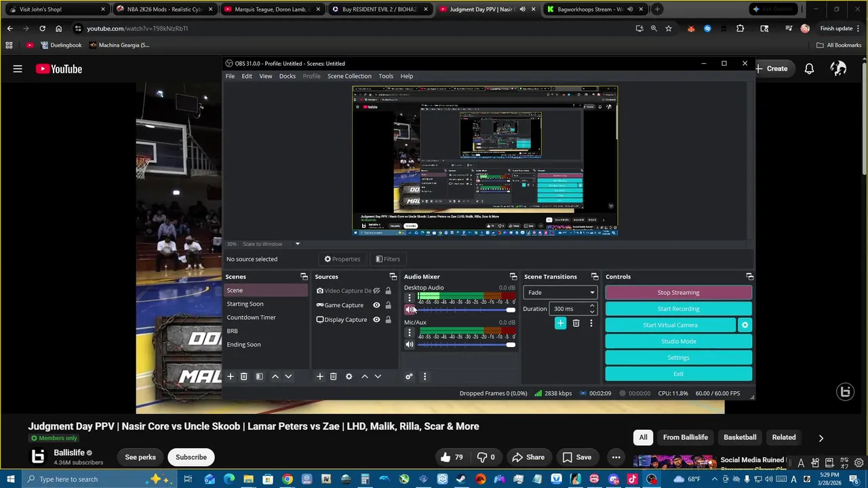868x488 pixels.
Task: Hide the Game Capture source
Action: (376, 305)
